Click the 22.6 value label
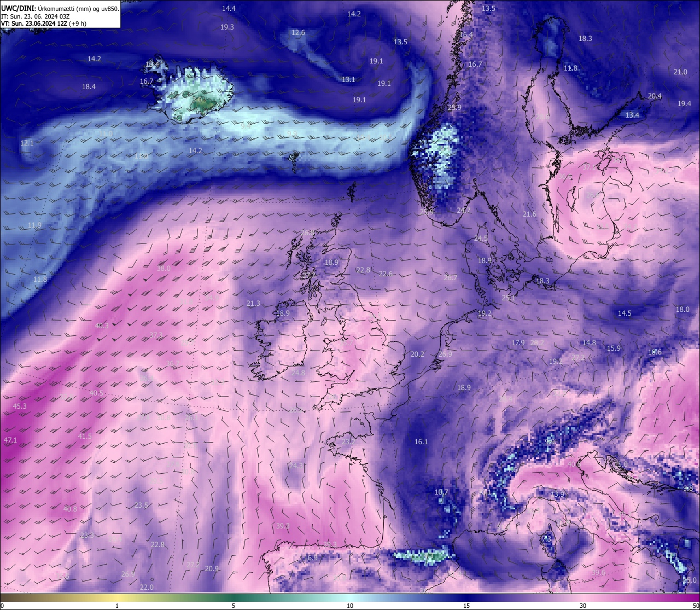700x610 pixels. [x=386, y=274]
